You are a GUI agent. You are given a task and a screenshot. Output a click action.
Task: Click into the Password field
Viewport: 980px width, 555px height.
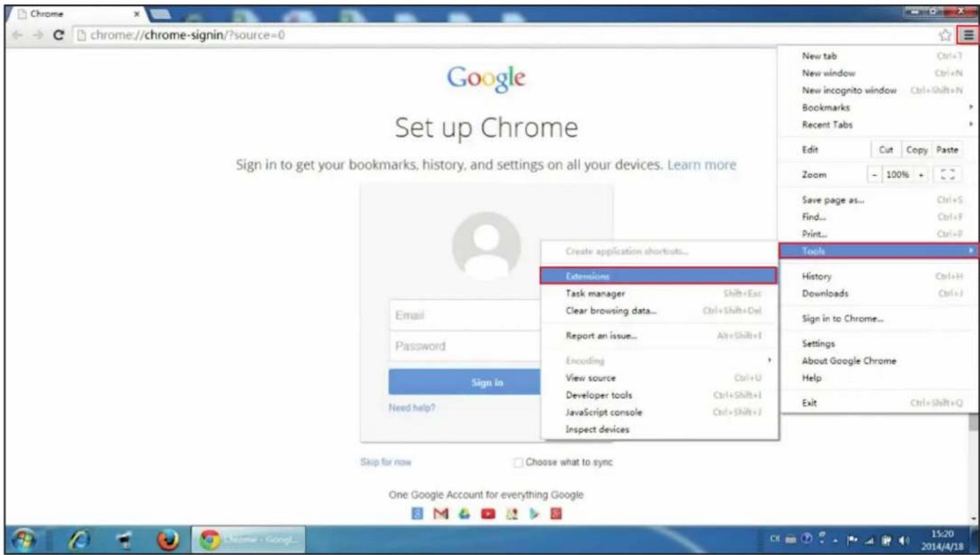click(465, 346)
